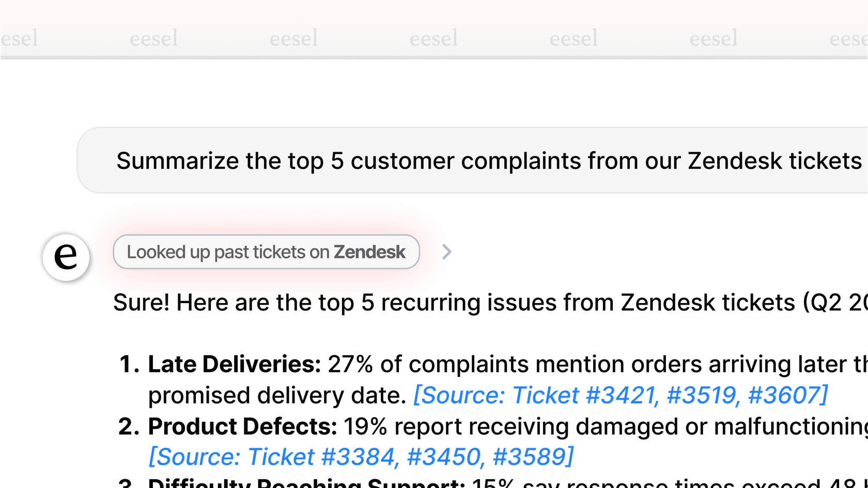Click the "Sure! Here are the top 5" line
Screen dimensions: 868x488
[x=465, y=303]
